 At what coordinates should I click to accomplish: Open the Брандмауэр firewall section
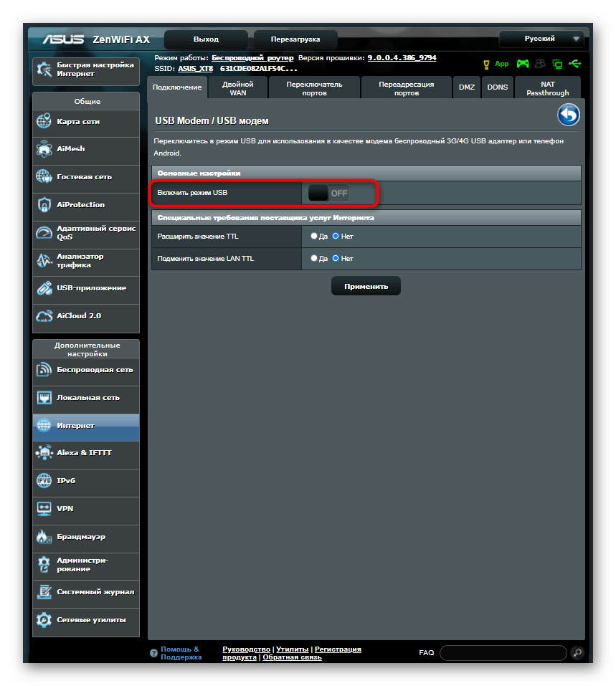tap(86, 536)
